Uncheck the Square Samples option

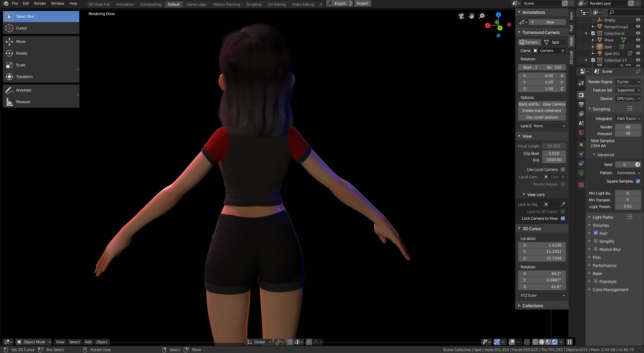pyautogui.click(x=638, y=181)
